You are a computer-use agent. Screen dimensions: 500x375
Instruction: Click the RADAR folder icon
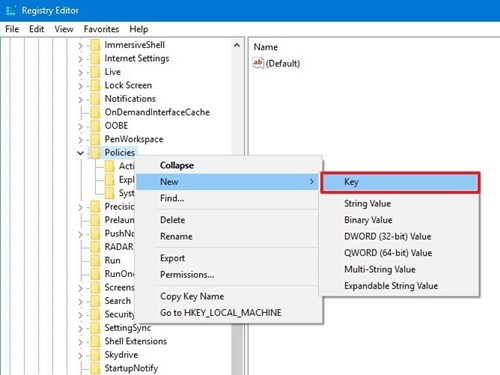pos(95,247)
